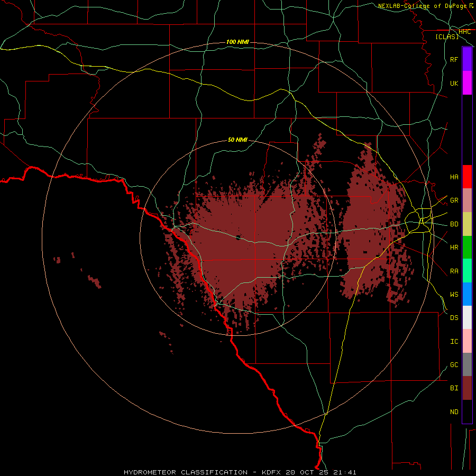Click the RF legend label
This screenshot has height=476, width=476.
[454, 59]
